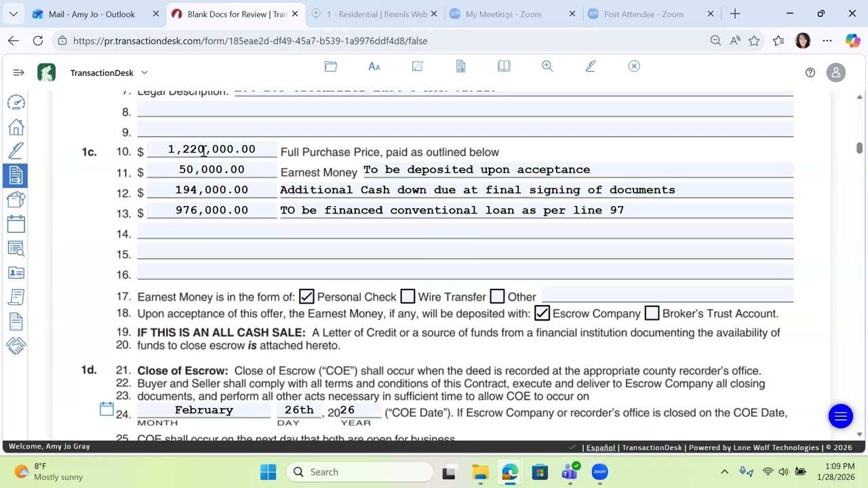This screenshot has height=488, width=868.
Task: Expand the sidebar with the arrow menu icon
Action: (x=18, y=73)
